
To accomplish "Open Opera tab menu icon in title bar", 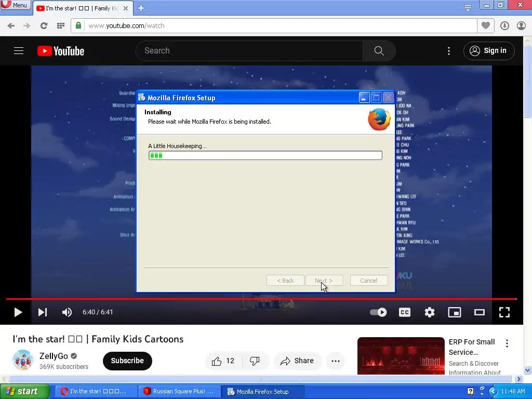I will (468, 8).
